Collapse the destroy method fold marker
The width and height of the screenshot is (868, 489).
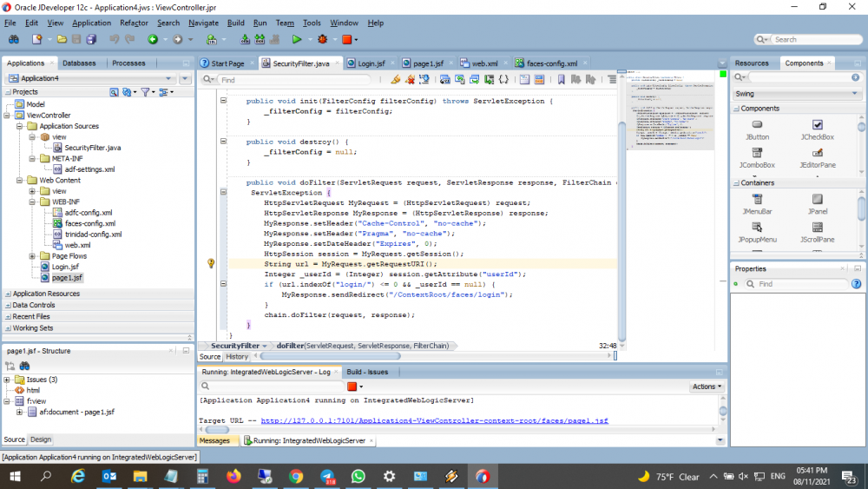click(x=224, y=142)
